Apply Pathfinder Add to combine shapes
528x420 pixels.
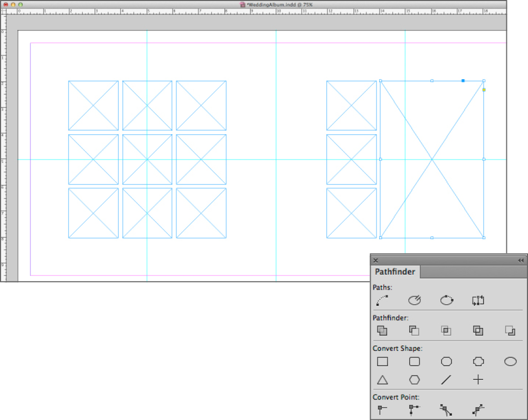tap(382, 331)
